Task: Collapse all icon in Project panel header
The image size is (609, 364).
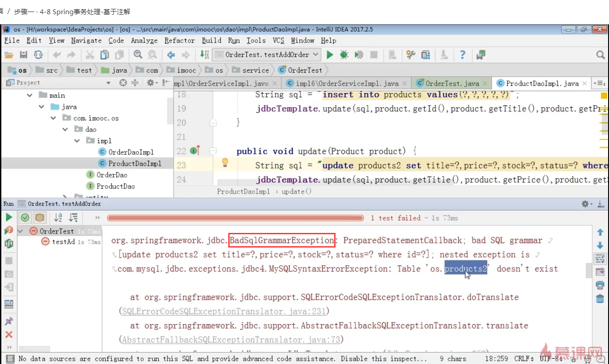Action: [135, 83]
